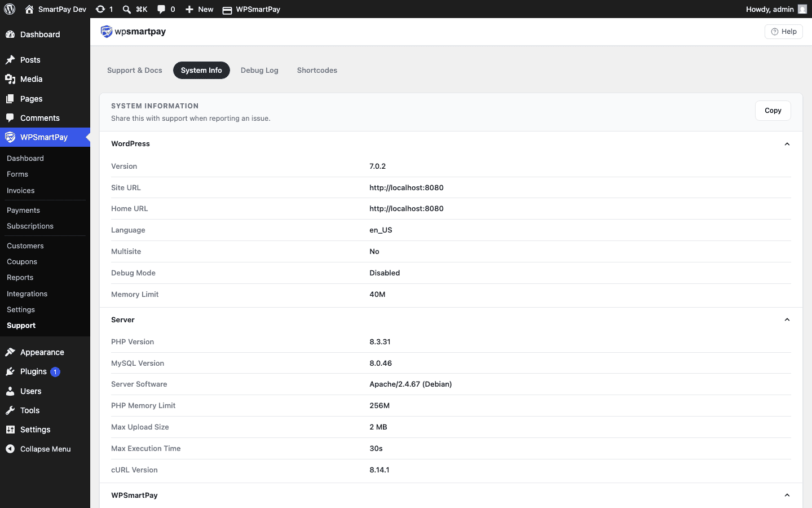Open SmartPay Dev site home icon

click(x=29, y=9)
